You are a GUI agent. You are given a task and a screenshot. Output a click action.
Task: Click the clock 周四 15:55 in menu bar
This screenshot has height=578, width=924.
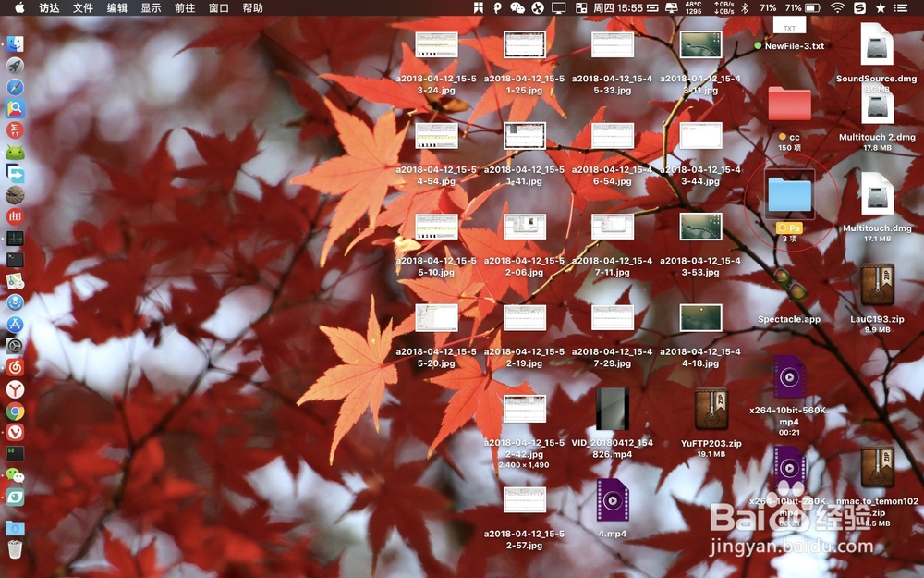pyautogui.click(x=617, y=7)
